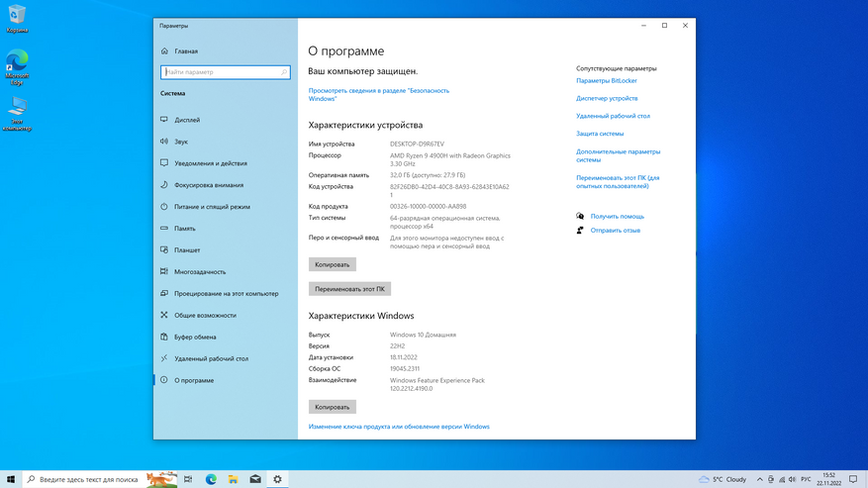The width and height of the screenshot is (868, 488).
Task: Click the Питание и спящий режим icon
Action: coord(164,207)
